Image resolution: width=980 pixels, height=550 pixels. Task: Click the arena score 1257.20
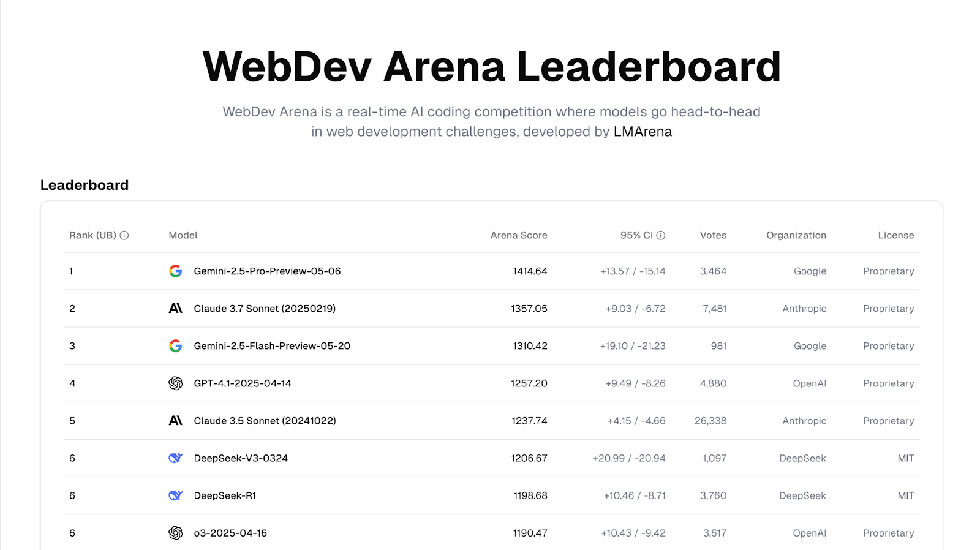(x=529, y=383)
